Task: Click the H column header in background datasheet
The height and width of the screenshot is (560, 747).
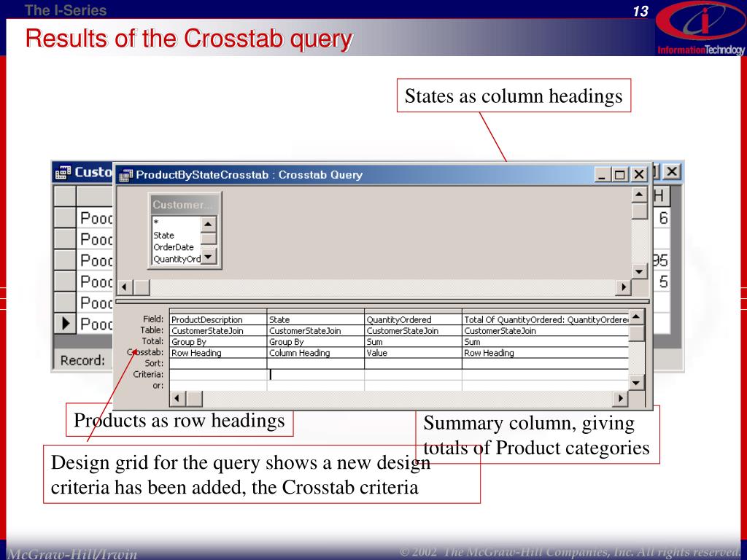Action: tap(661, 195)
